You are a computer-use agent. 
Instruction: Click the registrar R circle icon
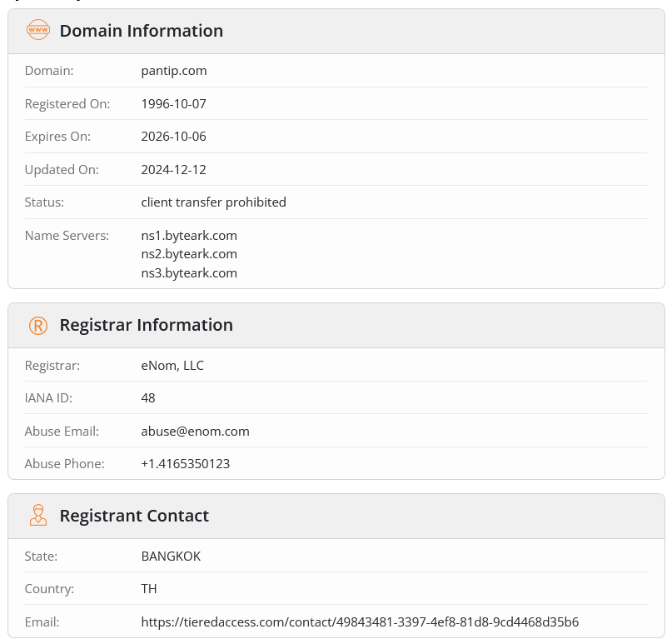38,325
